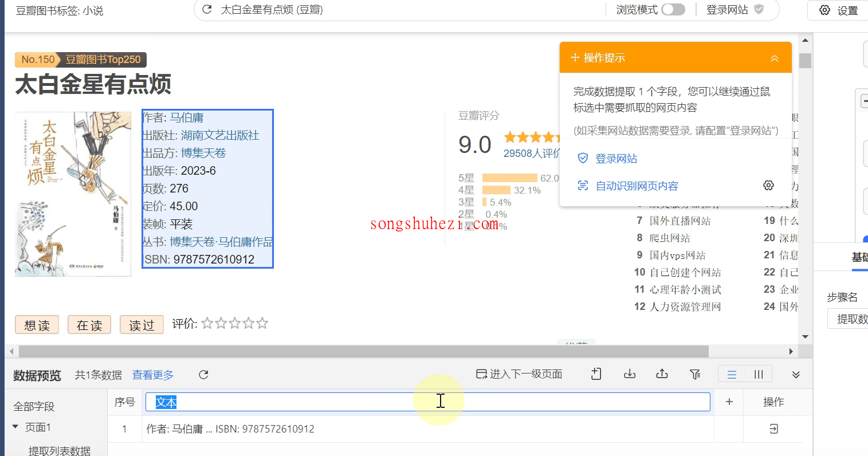This screenshot has height=456, width=868.
Task: Open gear settings beside 自动识别网页内容
Action: (x=769, y=186)
